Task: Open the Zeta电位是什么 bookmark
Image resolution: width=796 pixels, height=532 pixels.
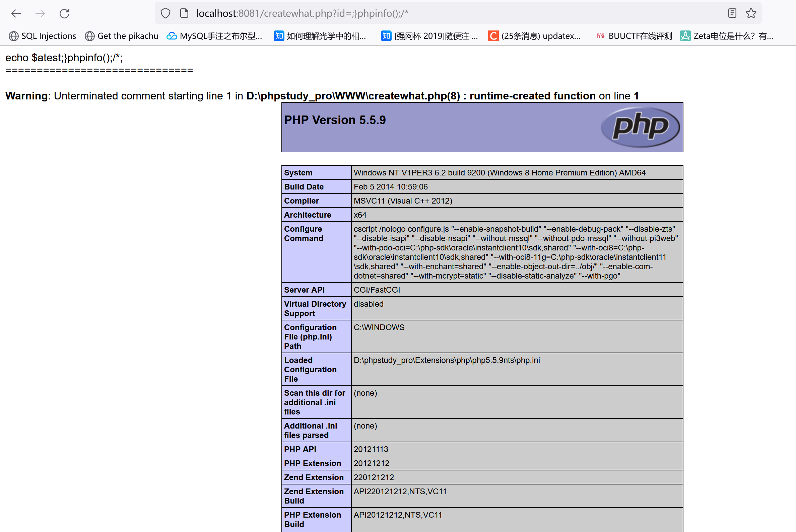Action: (x=727, y=36)
